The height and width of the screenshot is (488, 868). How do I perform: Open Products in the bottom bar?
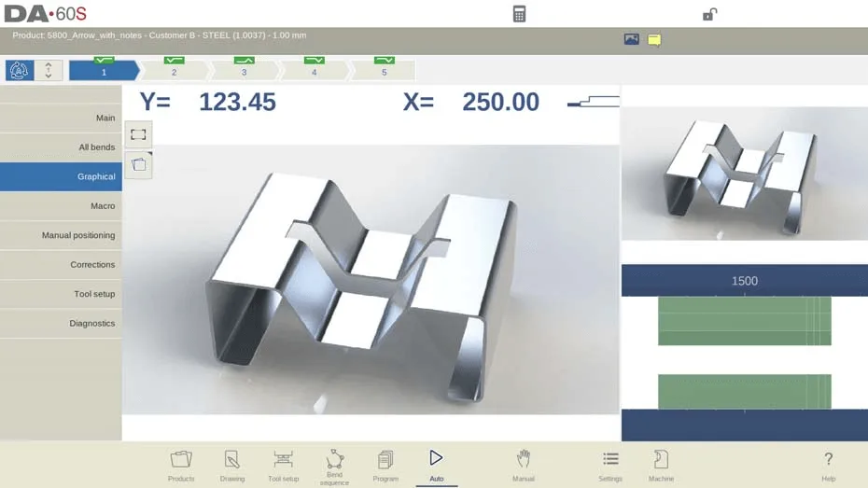click(181, 466)
